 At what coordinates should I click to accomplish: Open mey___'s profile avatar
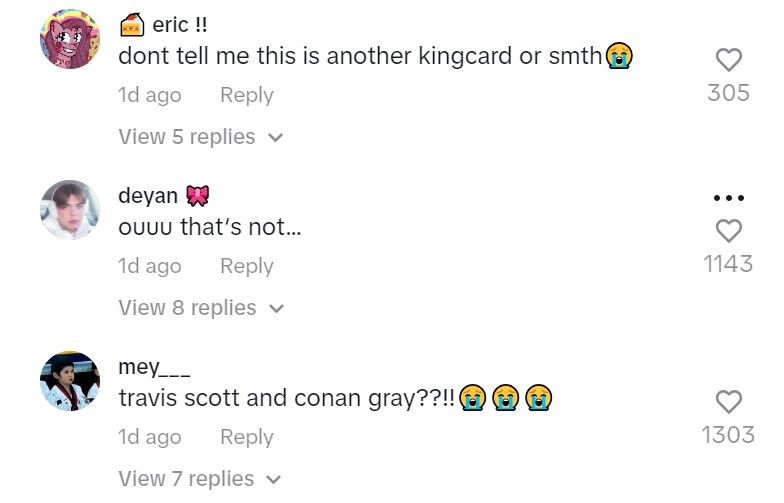click(70, 381)
